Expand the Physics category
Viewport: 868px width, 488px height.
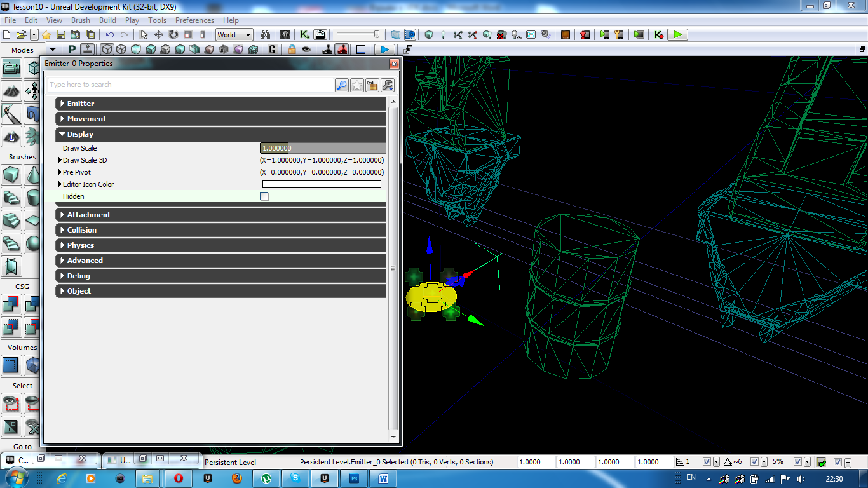click(x=221, y=245)
